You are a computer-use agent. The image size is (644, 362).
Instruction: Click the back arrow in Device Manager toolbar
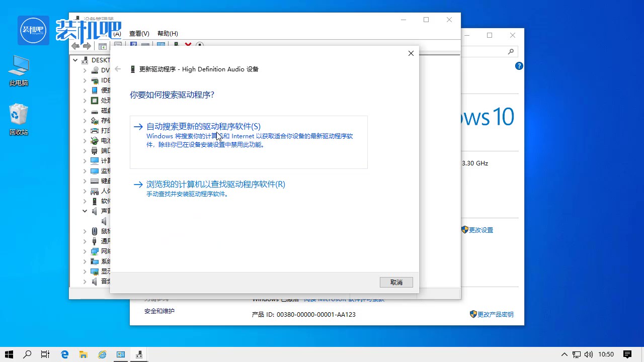tap(75, 46)
